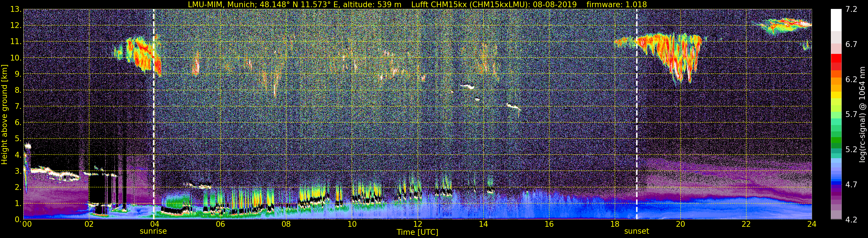Click the white dashed sunset marker line
This screenshot has width=868, height=238.
(637, 115)
